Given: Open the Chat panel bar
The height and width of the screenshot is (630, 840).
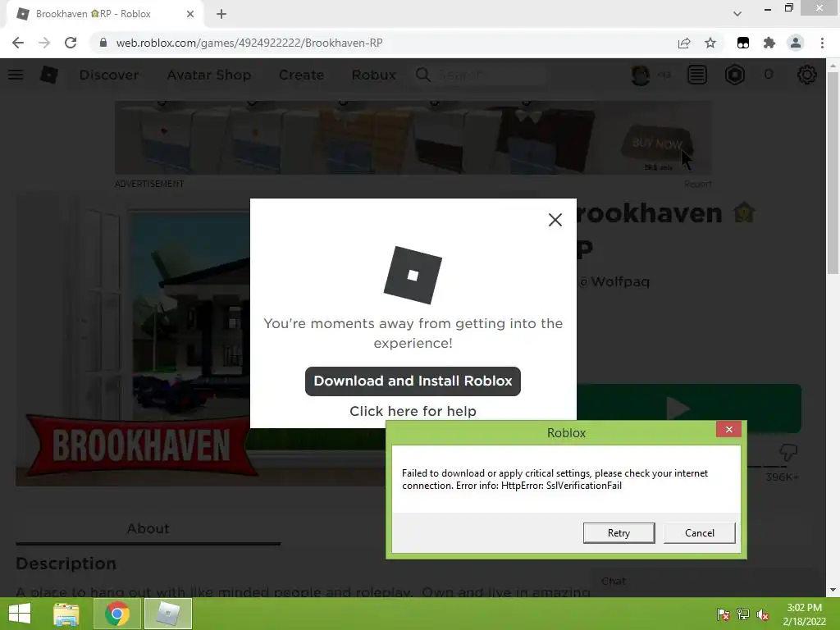Looking at the screenshot, I should click(x=707, y=582).
